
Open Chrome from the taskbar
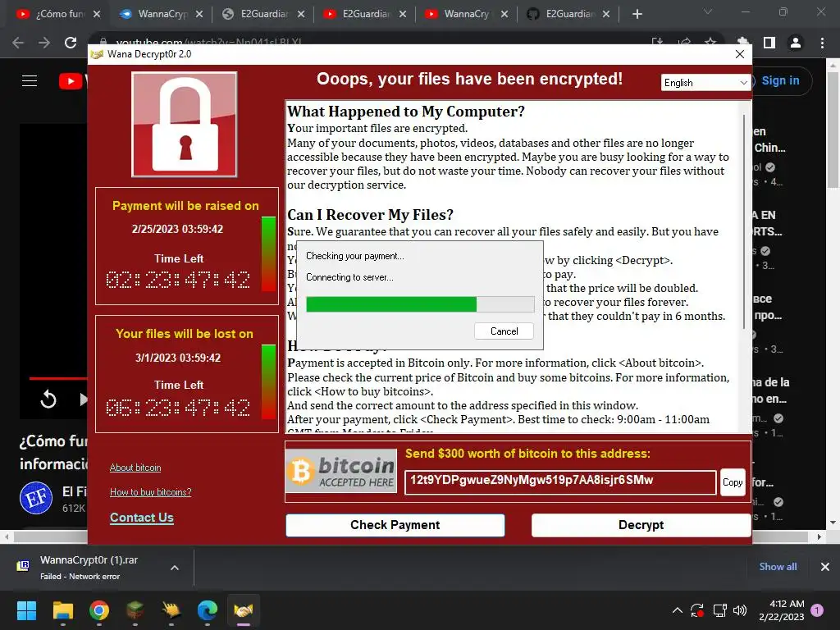tap(99, 610)
